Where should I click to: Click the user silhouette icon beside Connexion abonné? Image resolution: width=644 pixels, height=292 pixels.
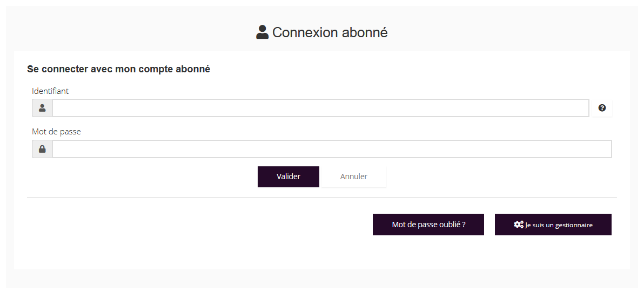(263, 32)
